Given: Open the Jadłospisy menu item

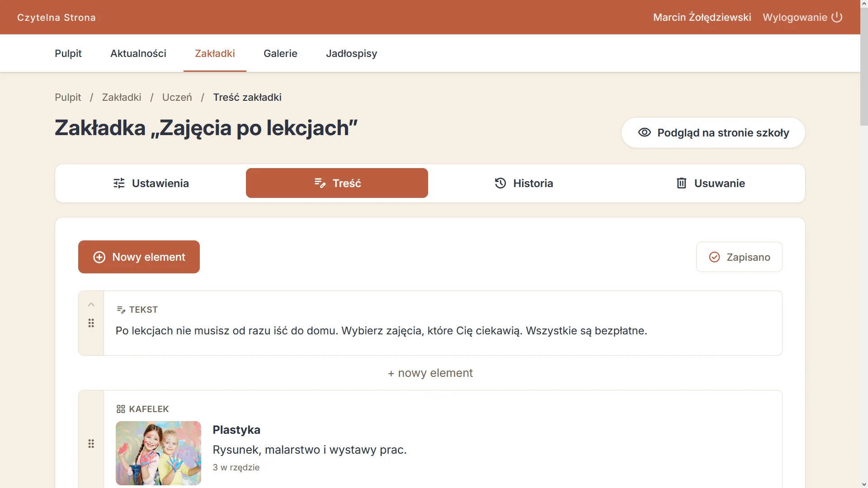Looking at the screenshot, I should tap(352, 53).
